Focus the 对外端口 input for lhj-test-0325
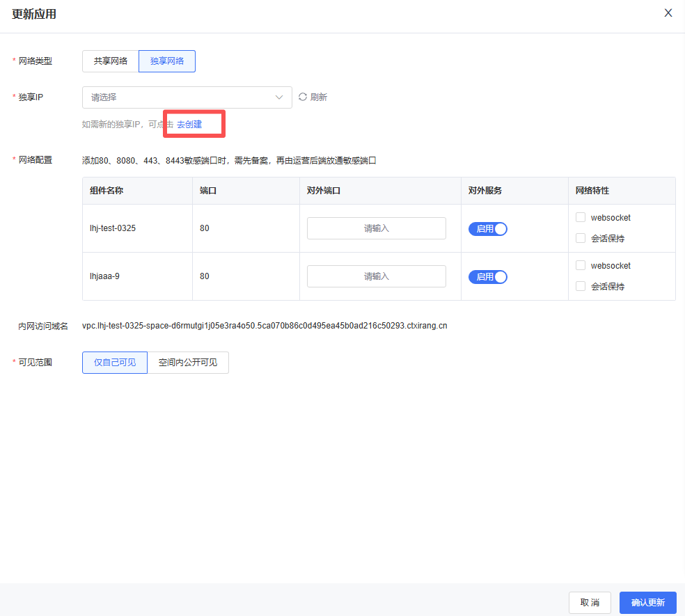The image size is (685, 616). (376, 228)
